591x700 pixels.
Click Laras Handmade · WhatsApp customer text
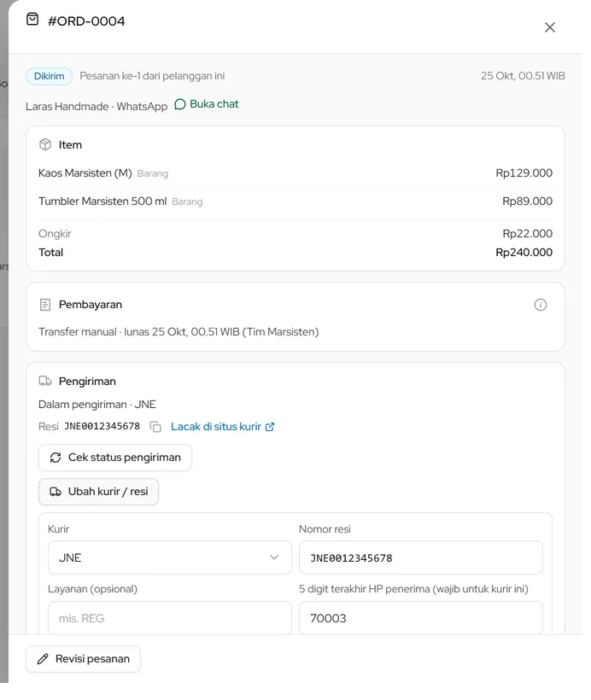tap(96, 107)
